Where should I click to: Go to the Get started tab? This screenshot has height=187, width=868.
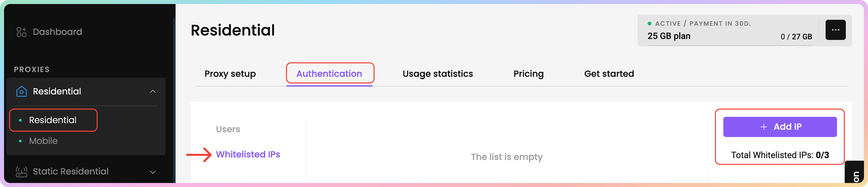[x=609, y=74]
